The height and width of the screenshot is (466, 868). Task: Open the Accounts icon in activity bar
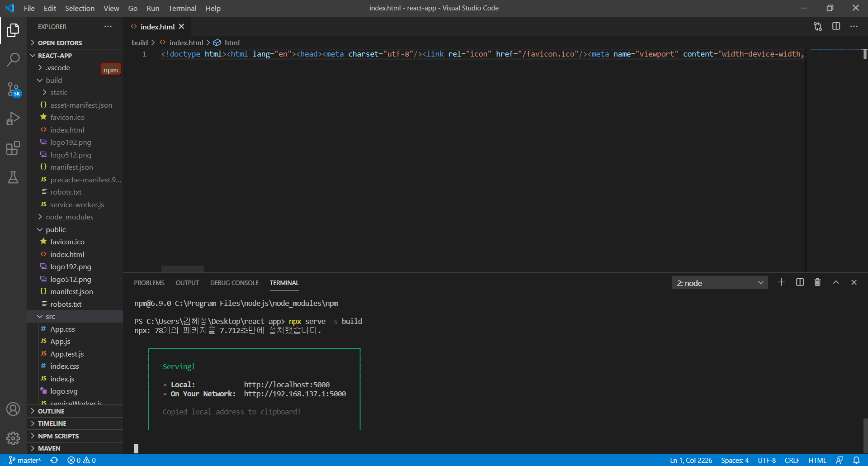[13, 409]
